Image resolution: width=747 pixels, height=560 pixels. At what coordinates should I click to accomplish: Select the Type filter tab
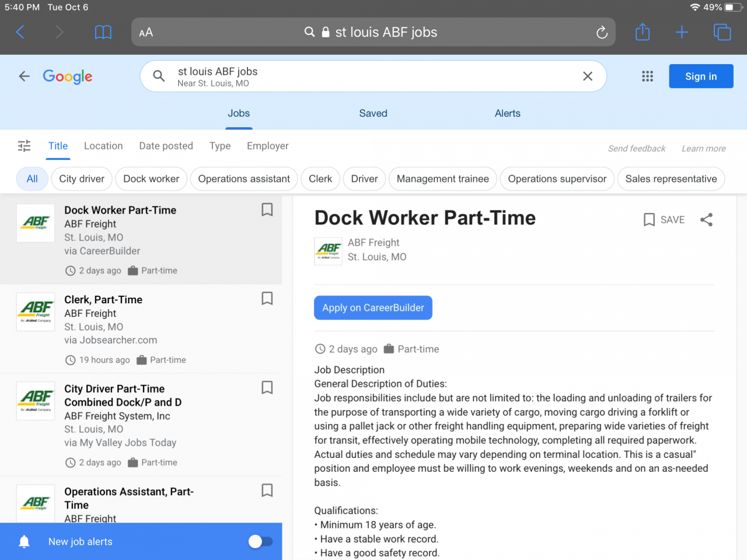pos(220,146)
